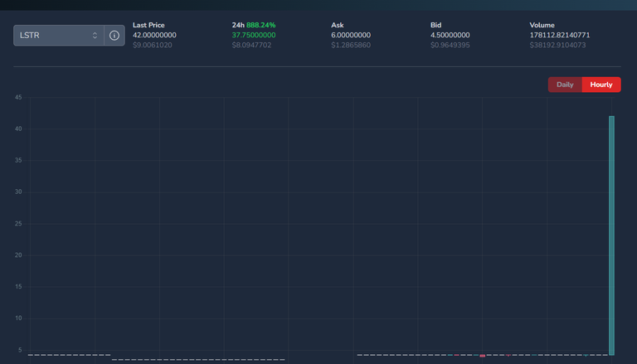
Task: Click the USD last price $9.0061020
Action: pos(153,45)
